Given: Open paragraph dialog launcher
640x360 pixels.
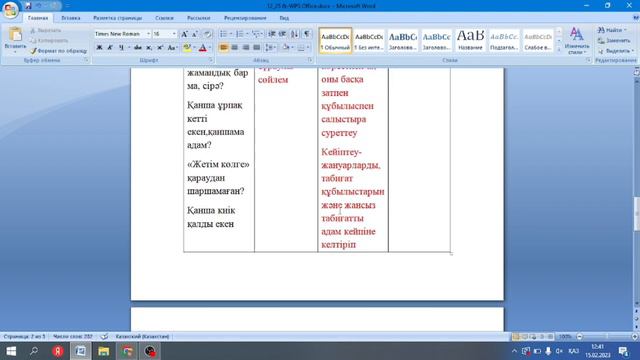Looking at the screenshot, I should click(310, 60).
